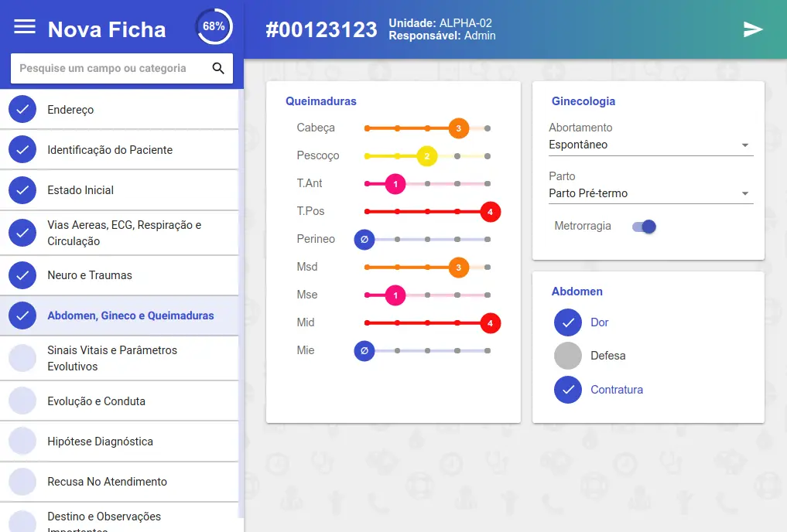Click the 68% progress circle
The image size is (787, 532).
point(214,26)
